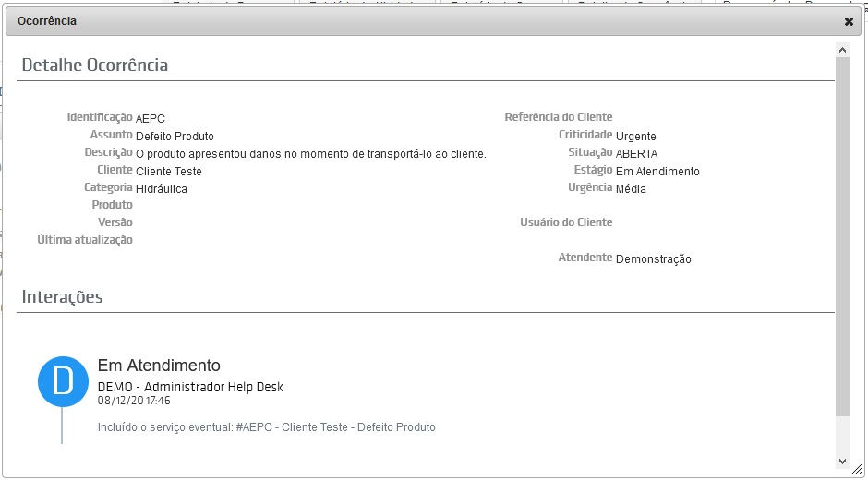Image resolution: width=868 pixels, height=480 pixels.
Task: Click the Atendente label
Action: tap(585, 258)
